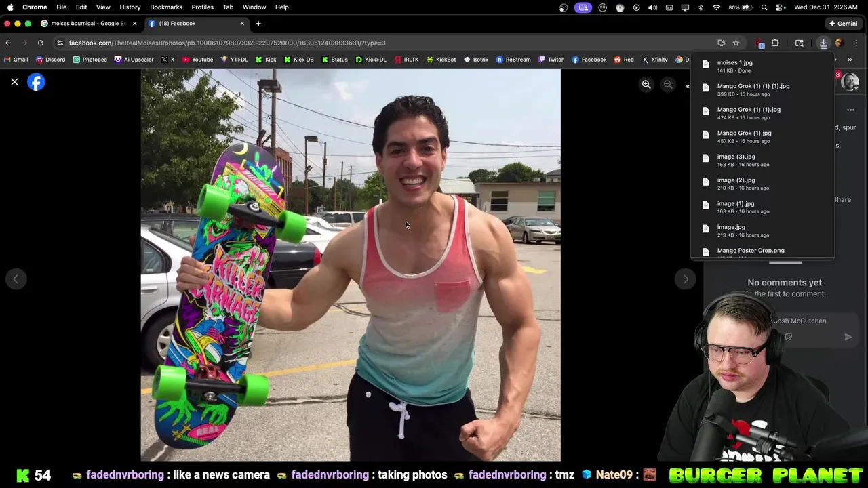The image size is (868, 488).
Task: Open the Chrome downloads button
Action: 823,43
